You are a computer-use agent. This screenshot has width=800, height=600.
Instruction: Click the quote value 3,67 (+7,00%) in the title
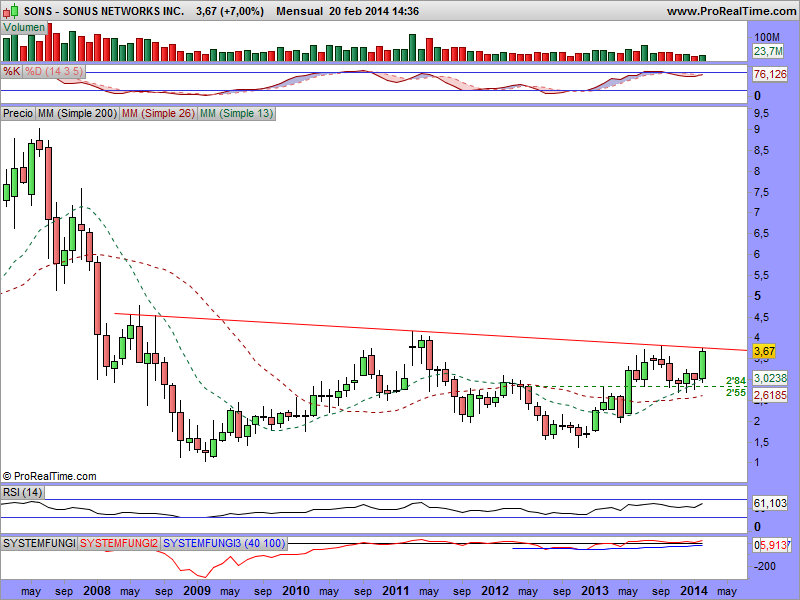tap(230, 11)
